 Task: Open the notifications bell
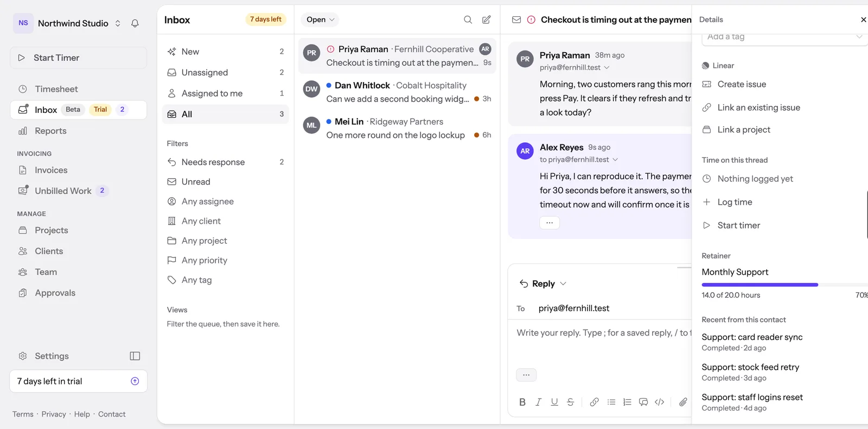coord(135,23)
